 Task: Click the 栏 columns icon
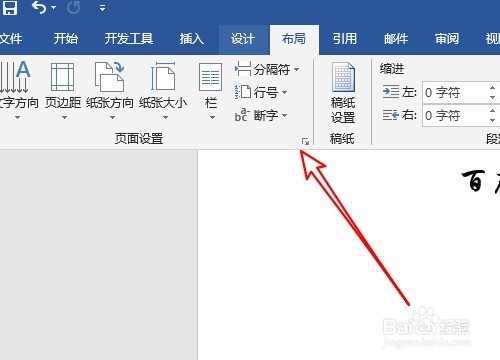click(211, 77)
